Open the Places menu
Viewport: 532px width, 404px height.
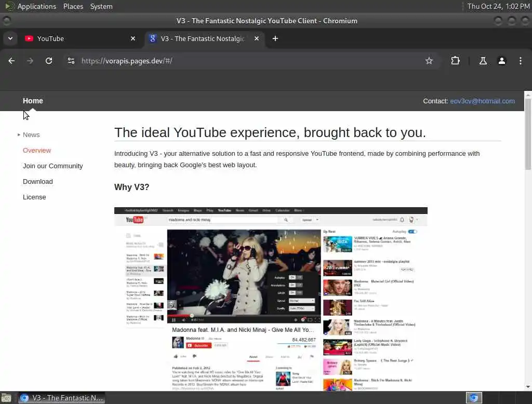tap(73, 6)
